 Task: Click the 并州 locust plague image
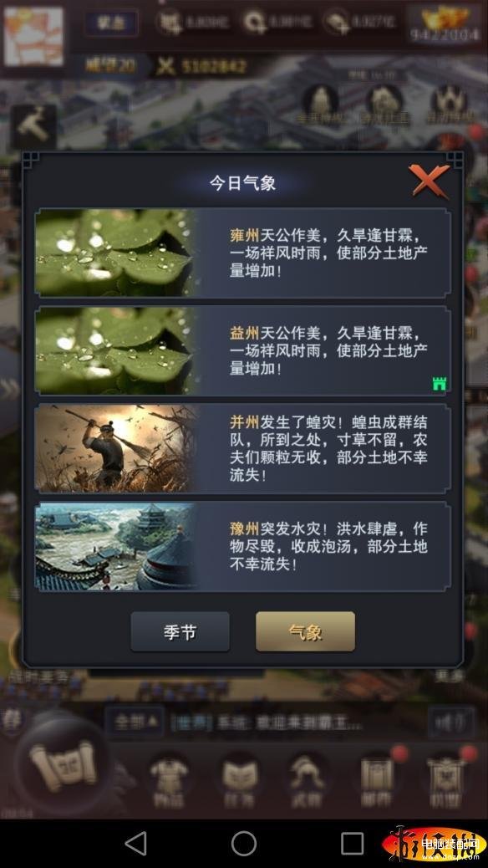(x=115, y=449)
